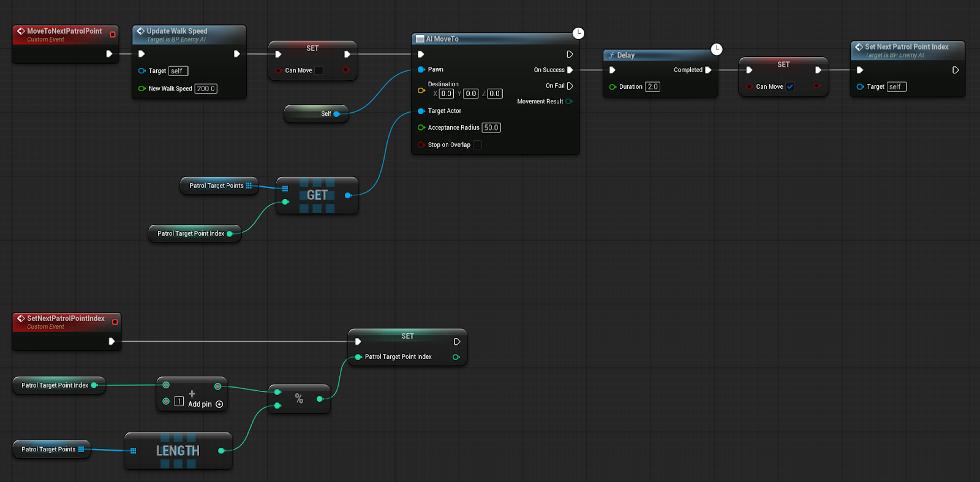The width and height of the screenshot is (980, 482).
Task: Edit the Destination X value field
Action: (447, 94)
